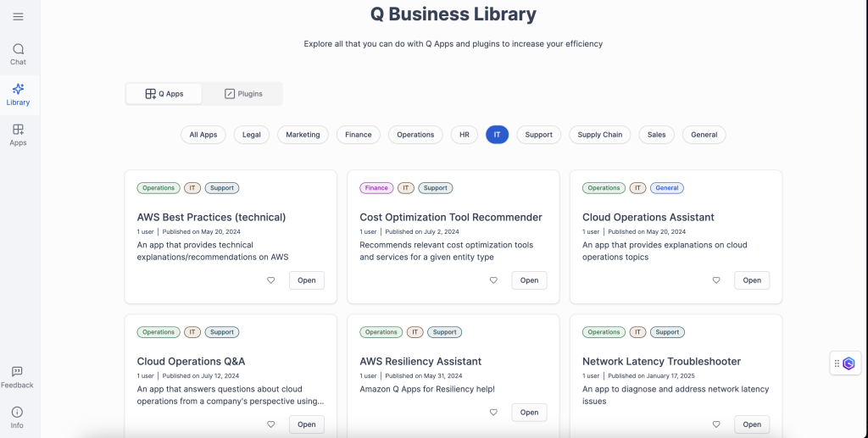Open Cloud Operations Assistant app

click(x=752, y=280)
